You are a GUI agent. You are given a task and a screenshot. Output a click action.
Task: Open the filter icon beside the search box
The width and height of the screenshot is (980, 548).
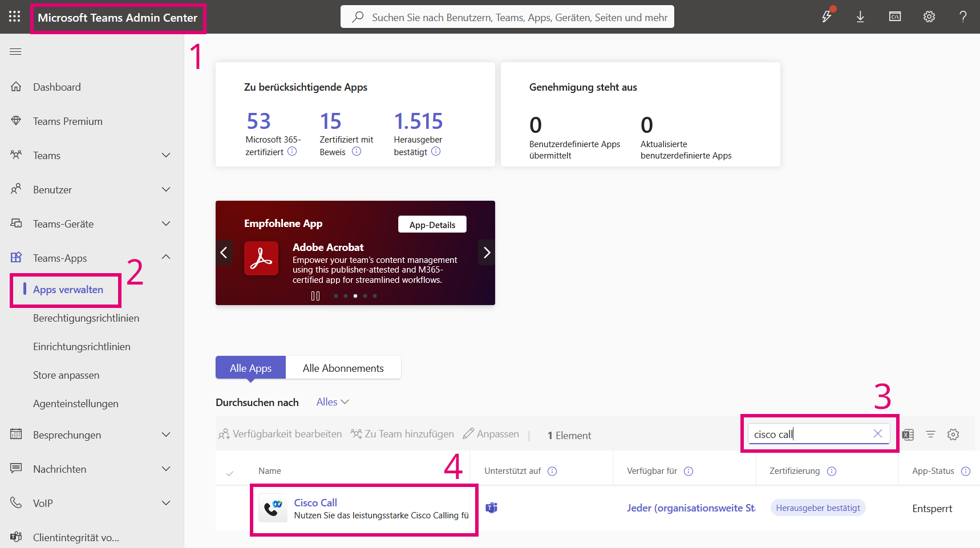[931, 434]
